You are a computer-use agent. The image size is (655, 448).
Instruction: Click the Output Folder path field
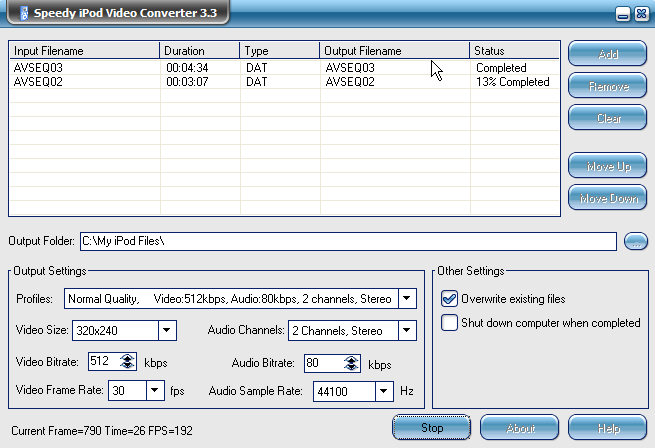[x=347, y=241]
